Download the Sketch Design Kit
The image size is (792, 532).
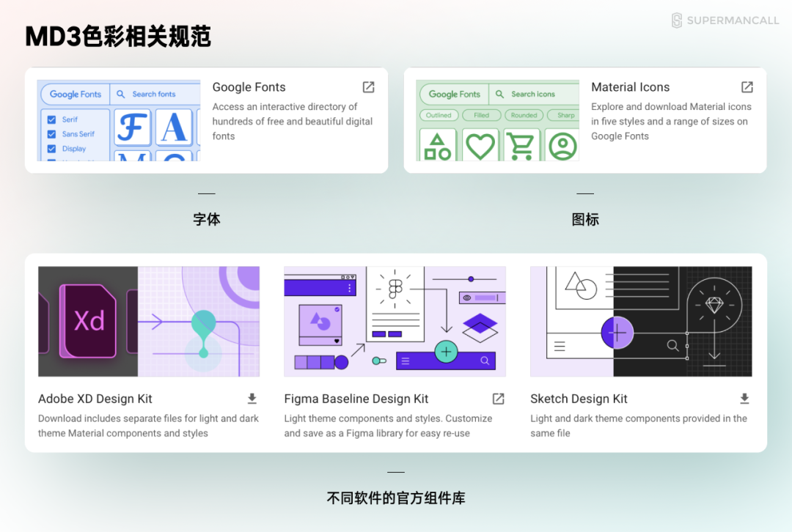744,399
